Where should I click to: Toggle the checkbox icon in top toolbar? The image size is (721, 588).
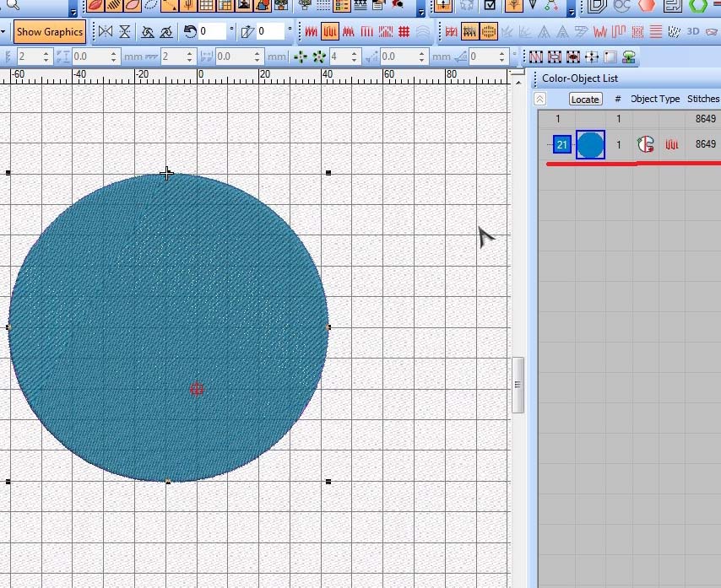click(490, 5)
